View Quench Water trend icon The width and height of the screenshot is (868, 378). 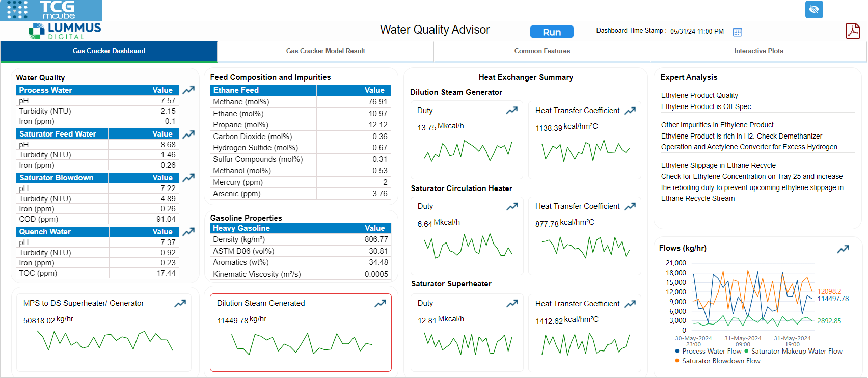[x=188, y=232]
